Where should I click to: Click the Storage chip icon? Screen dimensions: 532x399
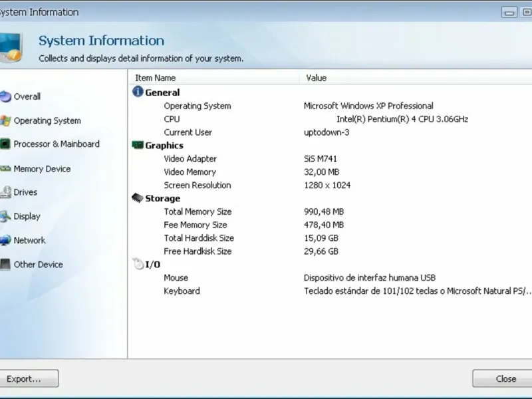point(138,198)
